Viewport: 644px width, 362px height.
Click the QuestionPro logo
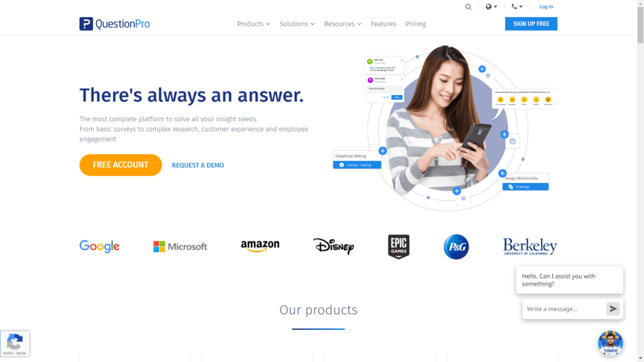click(114, 24)
